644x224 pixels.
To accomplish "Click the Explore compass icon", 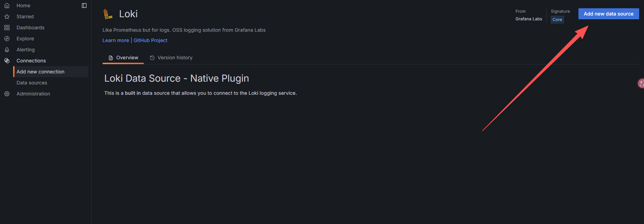I will pos(7,39).
